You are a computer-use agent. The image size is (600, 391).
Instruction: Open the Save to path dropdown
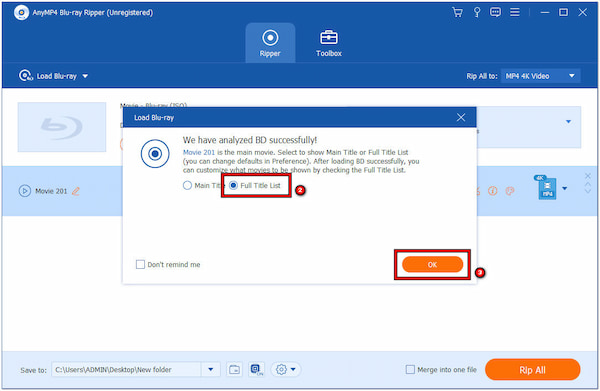tap(211, 370)
